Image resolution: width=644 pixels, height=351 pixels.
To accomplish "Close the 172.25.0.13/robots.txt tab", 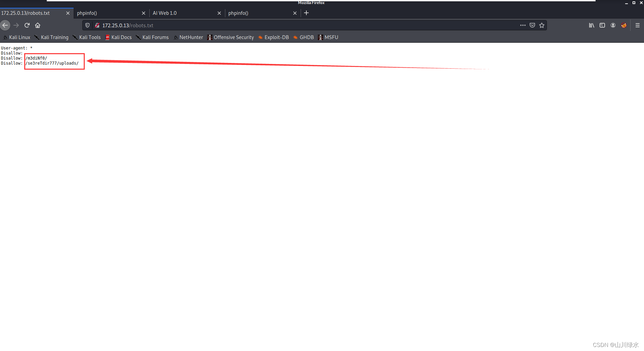I will 68,13.
